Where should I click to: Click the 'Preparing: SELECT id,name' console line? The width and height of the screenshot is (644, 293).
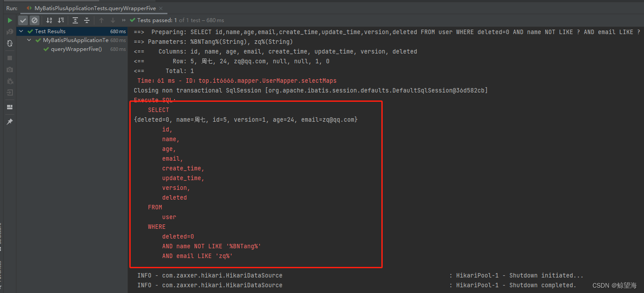387,32
